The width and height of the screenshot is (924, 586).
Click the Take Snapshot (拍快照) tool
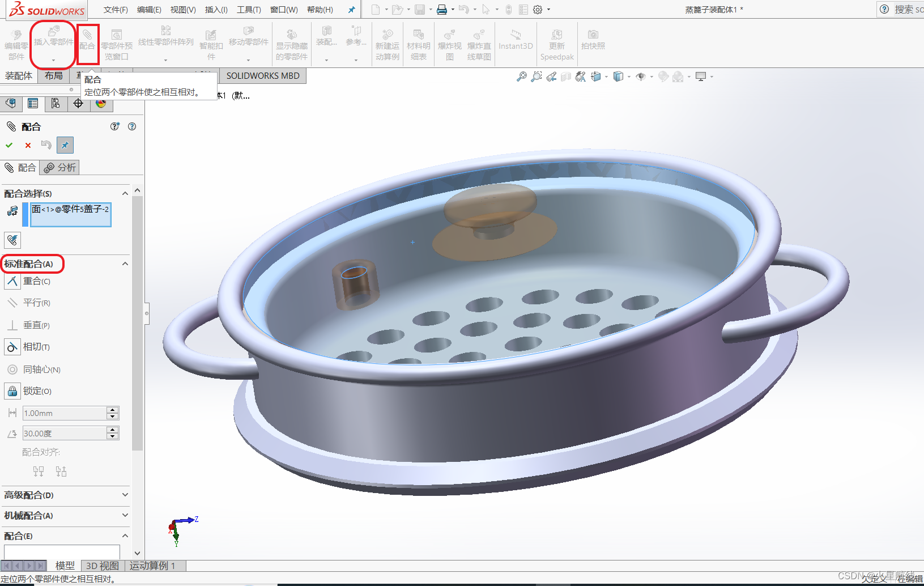point(593,40)
